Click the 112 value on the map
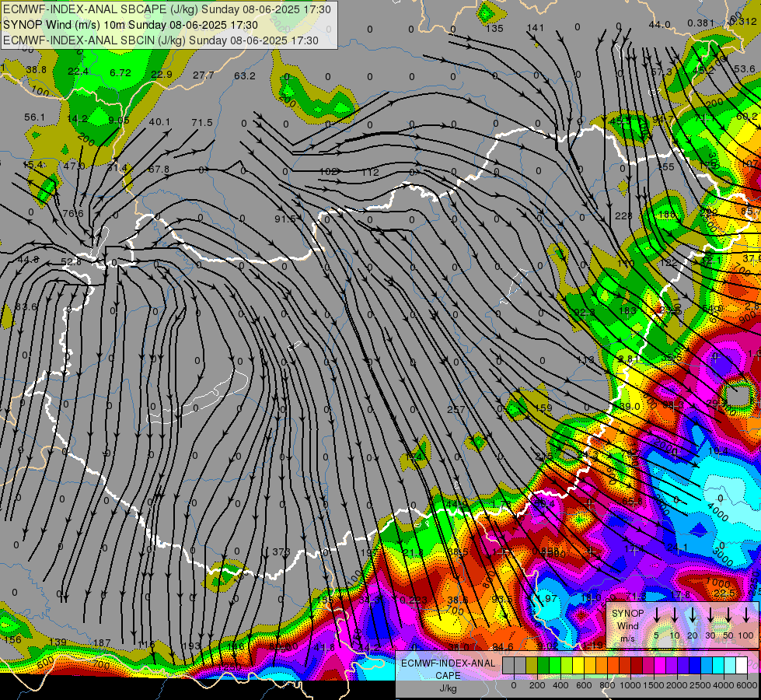This screenshot has width=761, height=700. pos(370,172)
